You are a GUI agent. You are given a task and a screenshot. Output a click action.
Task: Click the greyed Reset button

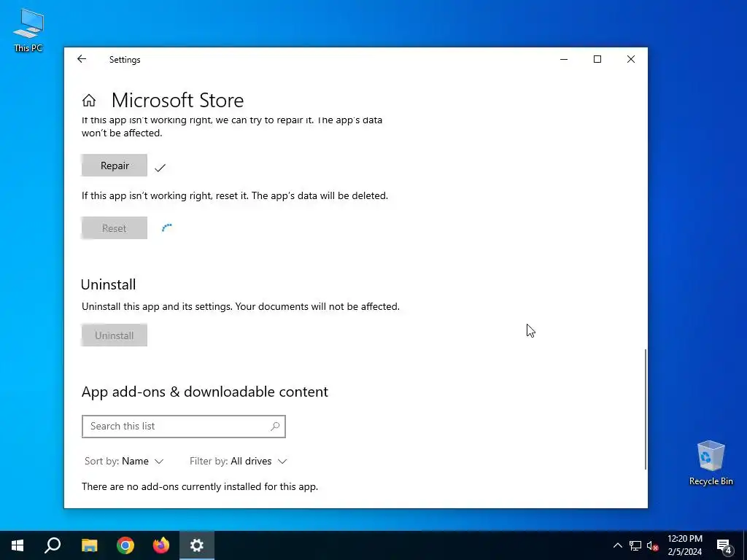115,228
